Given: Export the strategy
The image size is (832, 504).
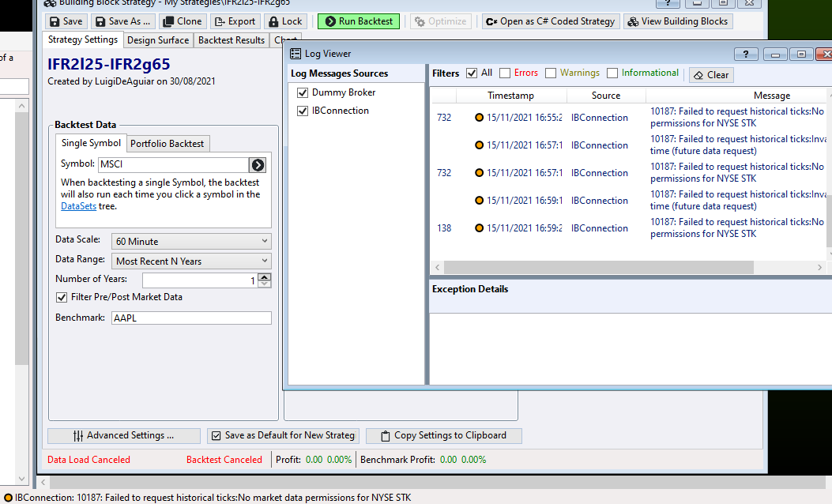Looking at the screenshot, I should click(235, 21).
